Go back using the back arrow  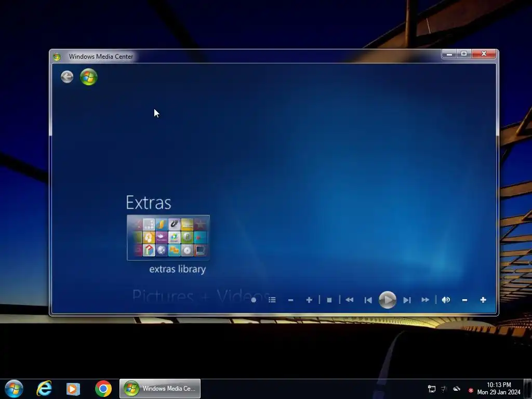[x=67, y=77]
